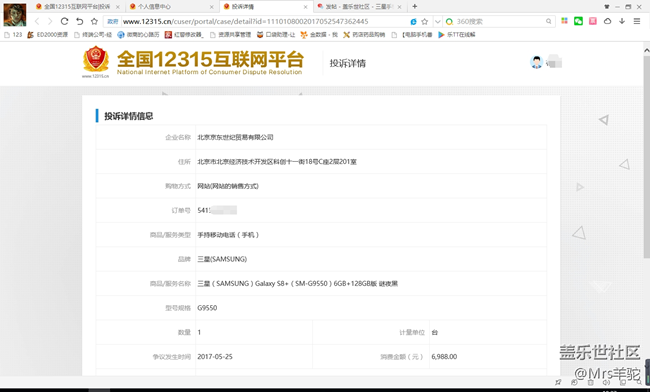Click the vertical scrollbar thumb
Screen dimensions: 650x392
[x=646, y=157]
